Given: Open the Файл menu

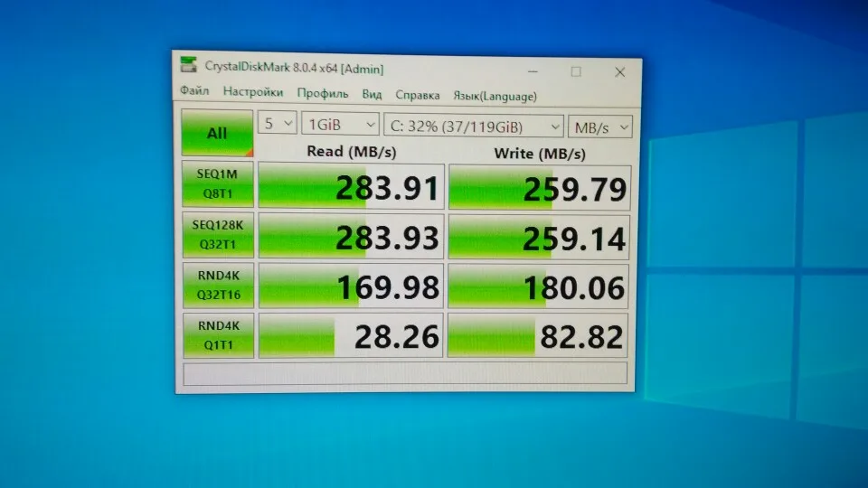Looking at the screenshot, I should (194, 90).
